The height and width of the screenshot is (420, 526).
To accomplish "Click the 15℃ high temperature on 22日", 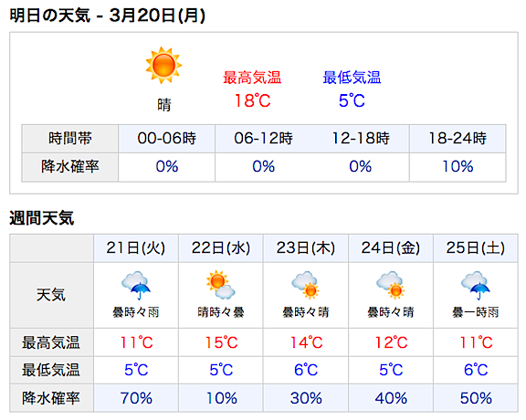I will click(x=221, y=342).
